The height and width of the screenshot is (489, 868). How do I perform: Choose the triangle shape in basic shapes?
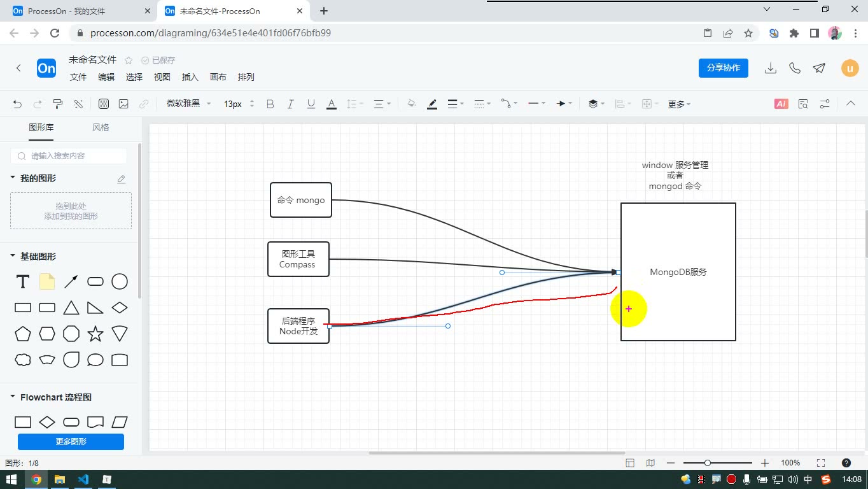pyautogui.click(x=71, y=308)
